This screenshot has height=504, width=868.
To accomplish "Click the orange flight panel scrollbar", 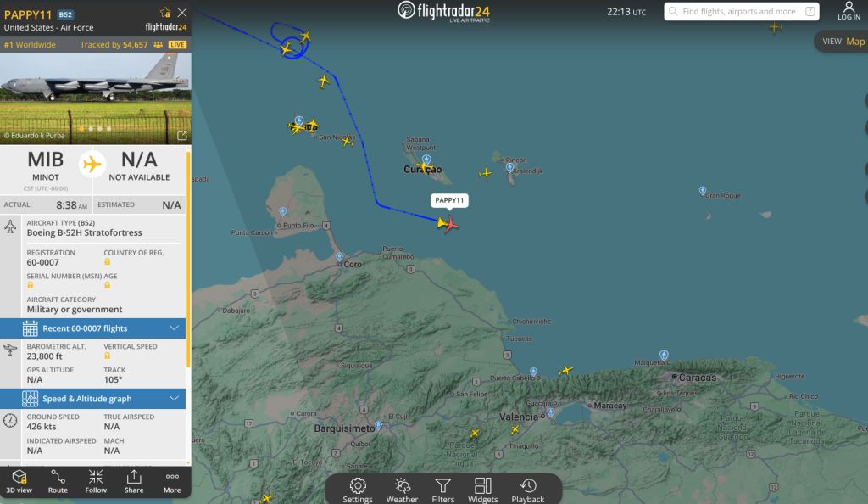I will pyautogui.click(x=188, y=255).
